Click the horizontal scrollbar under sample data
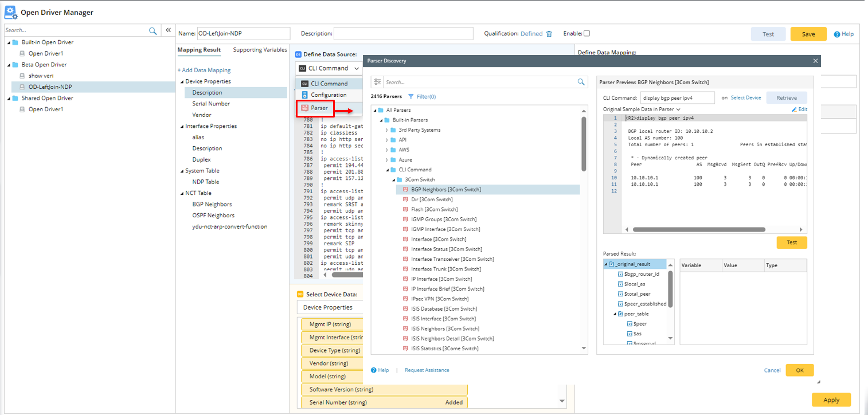Image resolution: width=868 pixels, height=415 pixels. (698, 229)
